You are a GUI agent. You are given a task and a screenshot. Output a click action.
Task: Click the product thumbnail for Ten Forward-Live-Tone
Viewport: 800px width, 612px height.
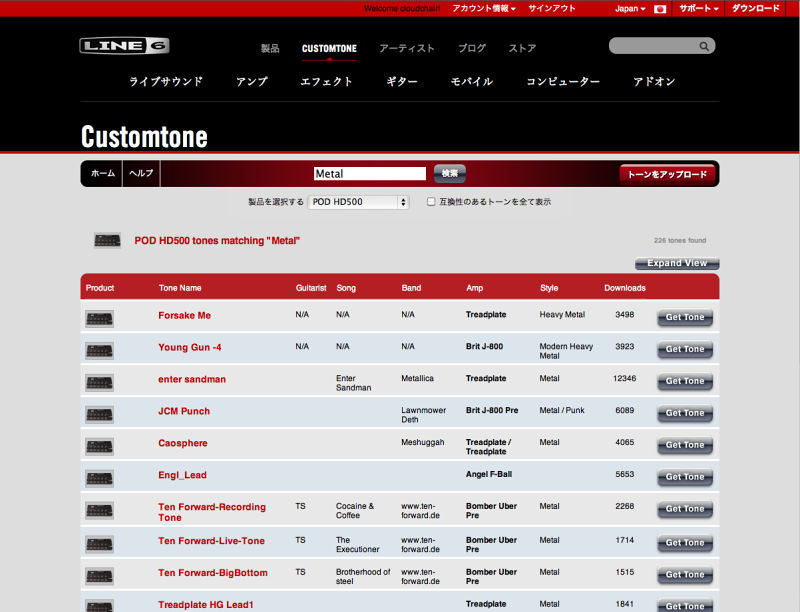(x=99, y=544)
